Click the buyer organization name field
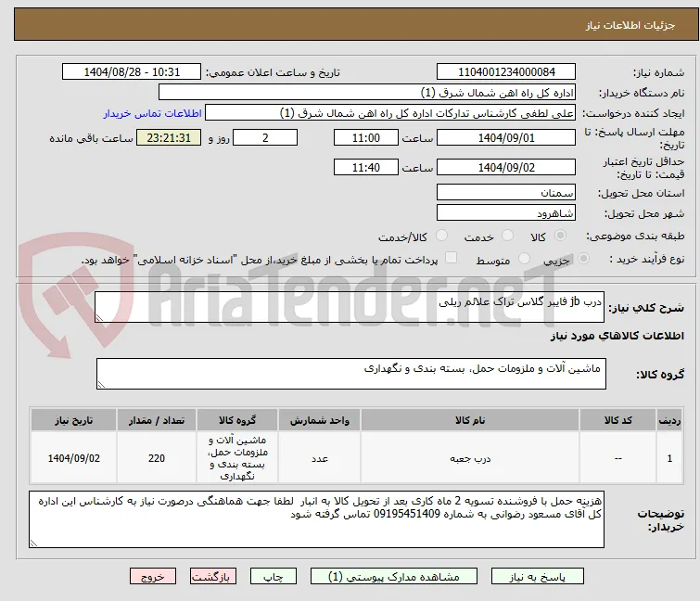Image resolution: width=700 pixels, height=601 pixels. coord(367,93)
